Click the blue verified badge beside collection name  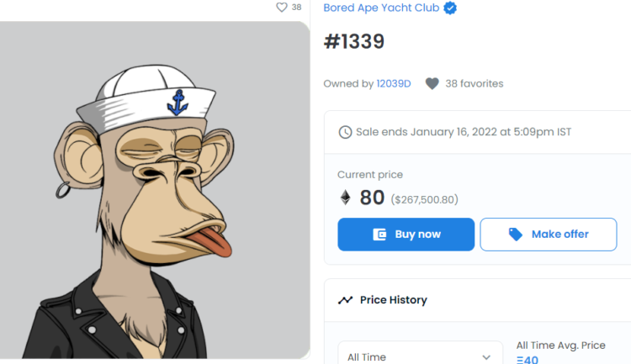click(451, 8)
